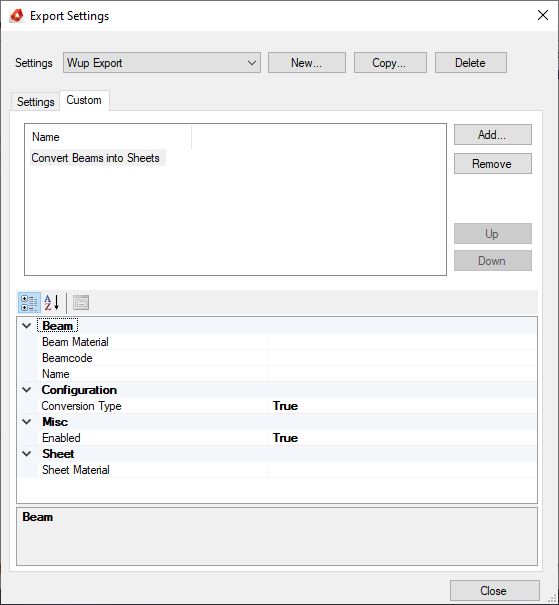
Task: Switch to the Settings tab
Action: 35,102
